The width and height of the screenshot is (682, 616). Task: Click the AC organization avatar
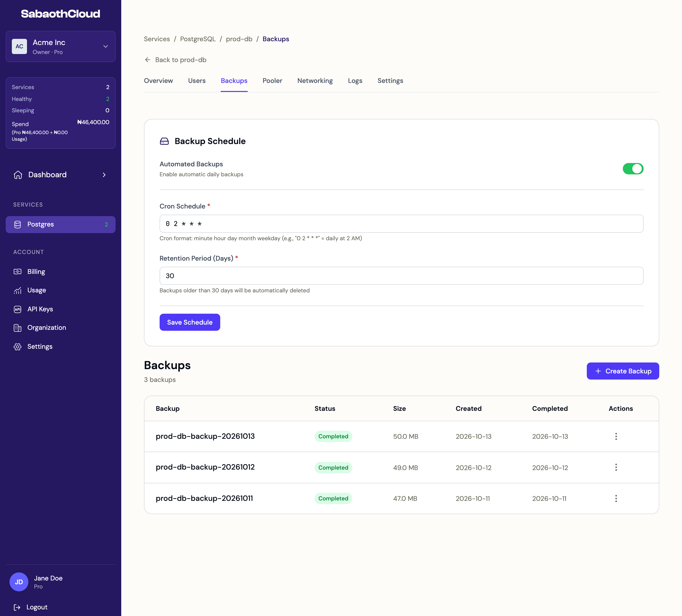[x=19, y=46]
